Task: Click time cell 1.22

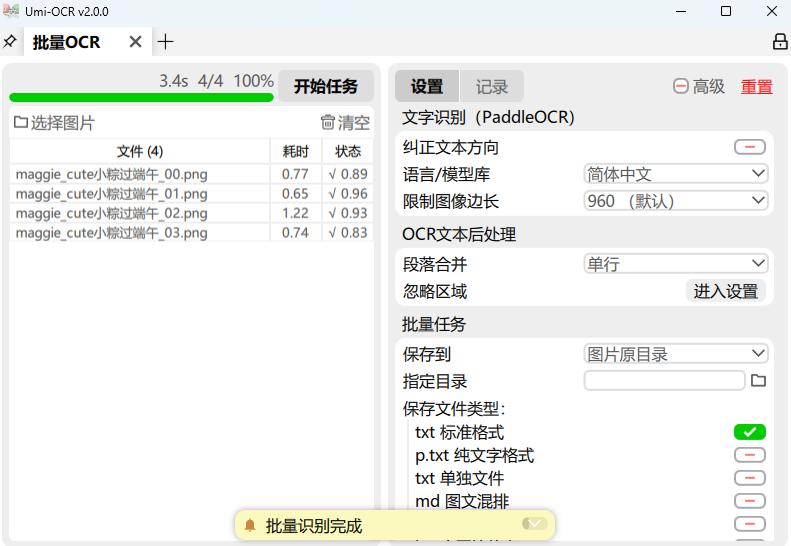Action: pos(296,213)
